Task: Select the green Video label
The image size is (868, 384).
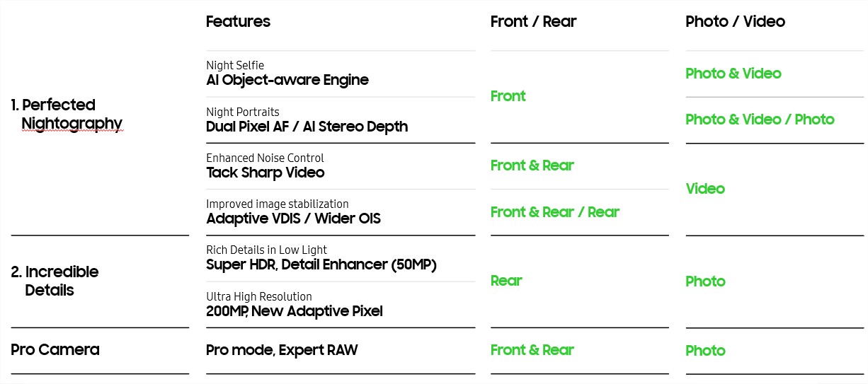Action: (x=705, y=189)
